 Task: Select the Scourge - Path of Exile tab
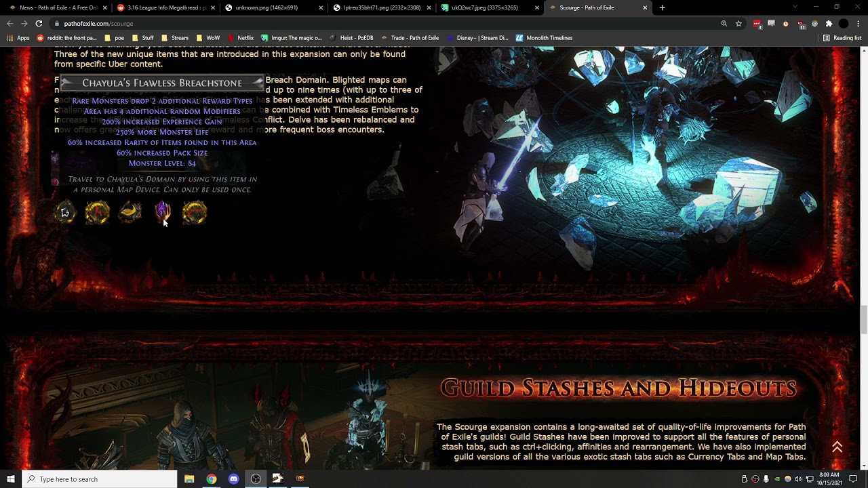[x=597, y=7]
